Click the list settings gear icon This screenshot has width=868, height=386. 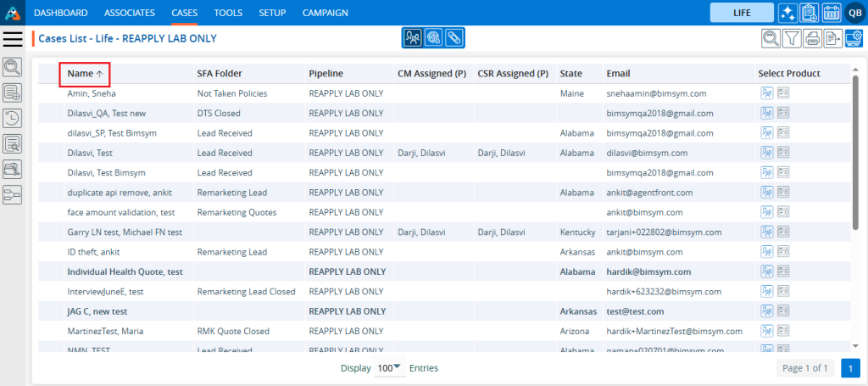click(x=854, y=37)
